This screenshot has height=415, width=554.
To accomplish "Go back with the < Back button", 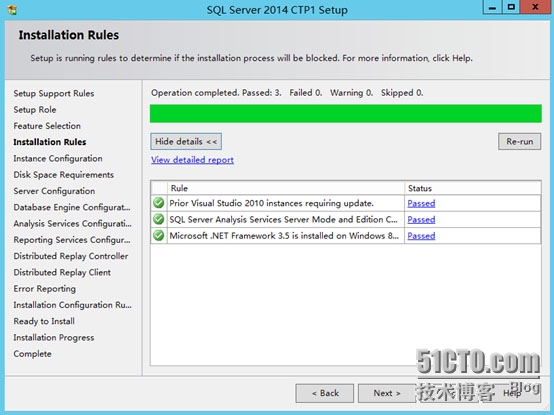I will click(325, 393).
